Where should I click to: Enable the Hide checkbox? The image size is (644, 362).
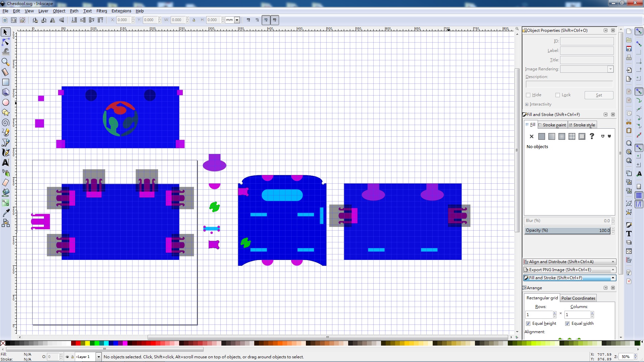(x=528, y=95)
